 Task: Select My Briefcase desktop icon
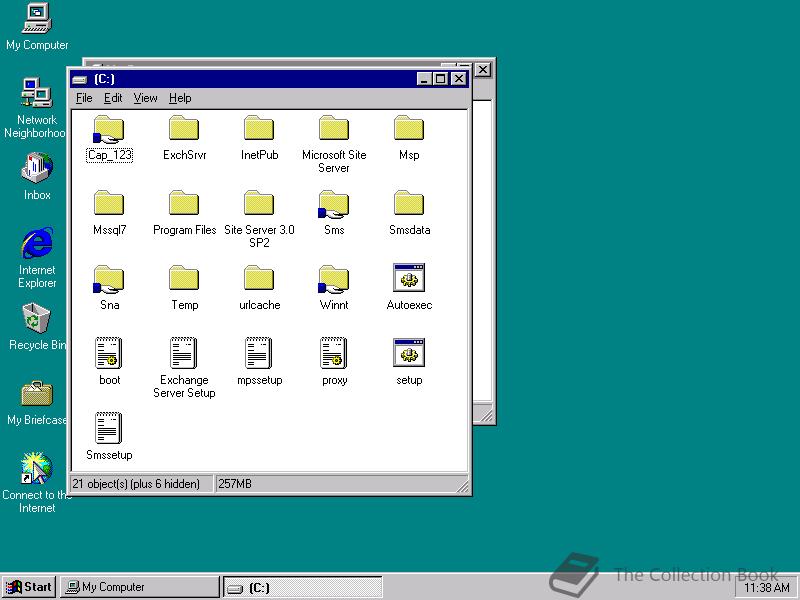tap(37, 403)
